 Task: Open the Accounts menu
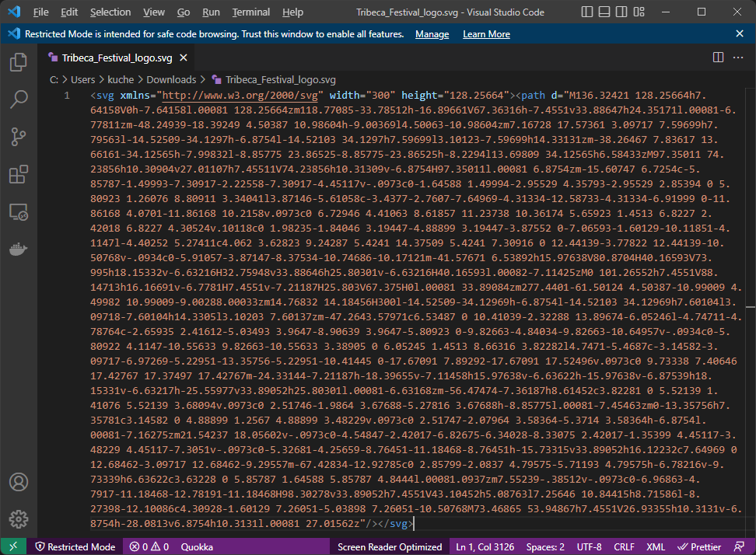click(19, 482)
